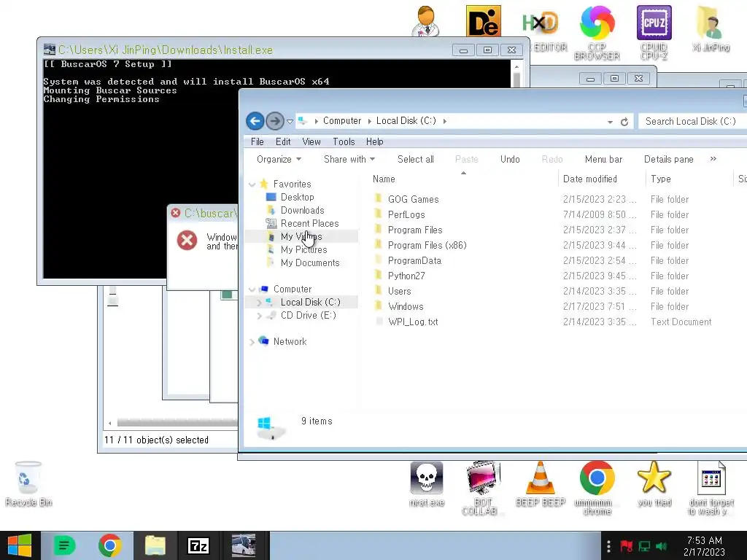Viewport: 747px width, 560px height.
Task: Select the ProgramData folder
Action: [x=414, y=260]
